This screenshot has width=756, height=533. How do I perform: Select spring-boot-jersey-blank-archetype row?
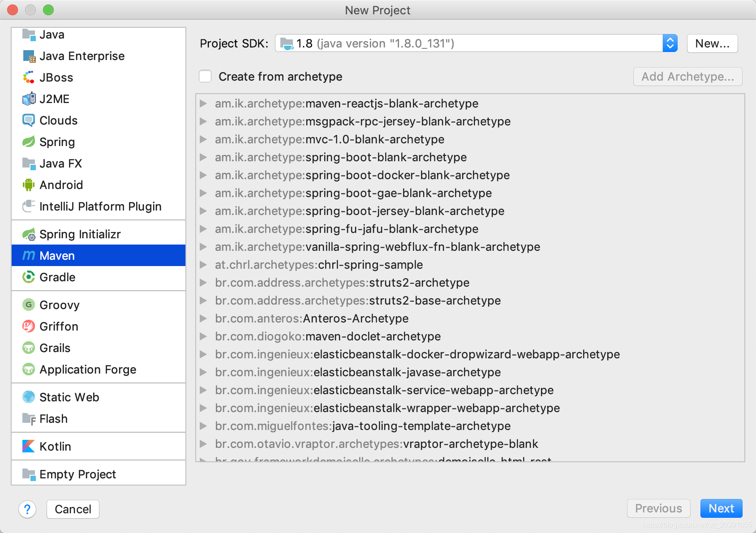470,211
